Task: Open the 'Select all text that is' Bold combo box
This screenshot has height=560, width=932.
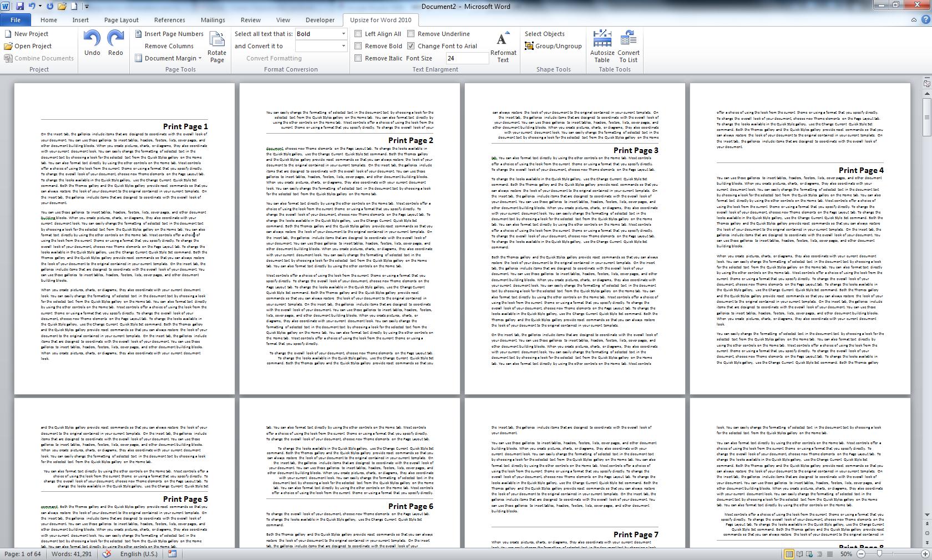Action: [x=321, y=34]
